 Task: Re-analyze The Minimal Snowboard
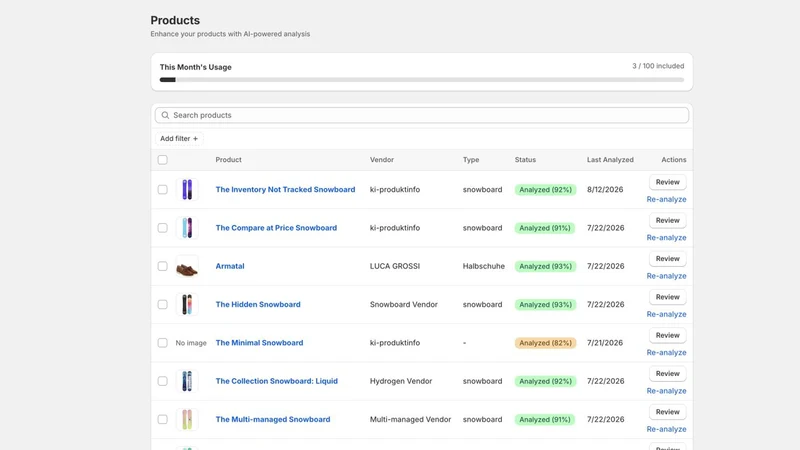(666, 353)
